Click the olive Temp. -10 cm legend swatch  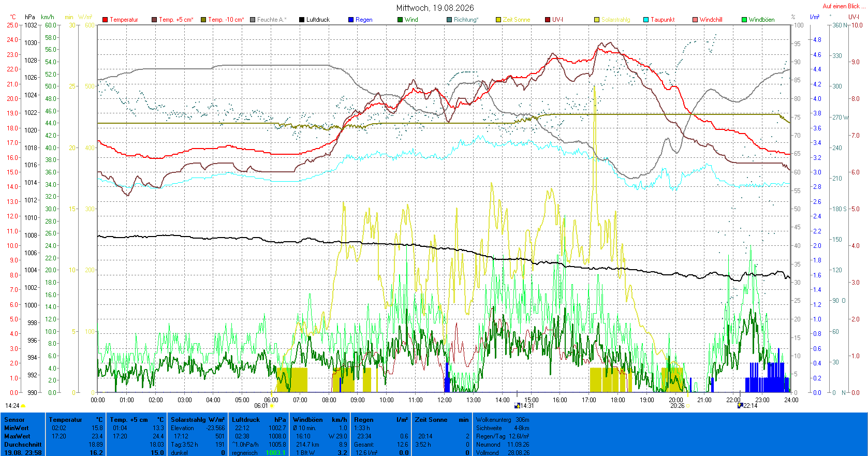203,20
